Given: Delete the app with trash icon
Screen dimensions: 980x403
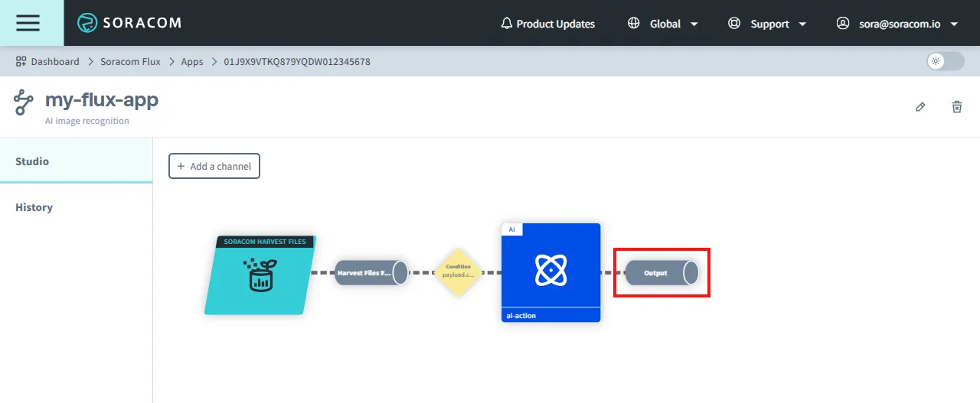Looking at the screenshot, I should click(957, 107).
